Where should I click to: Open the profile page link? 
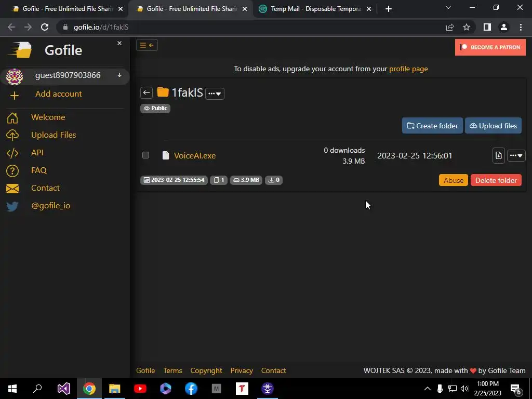coord(408,69)
